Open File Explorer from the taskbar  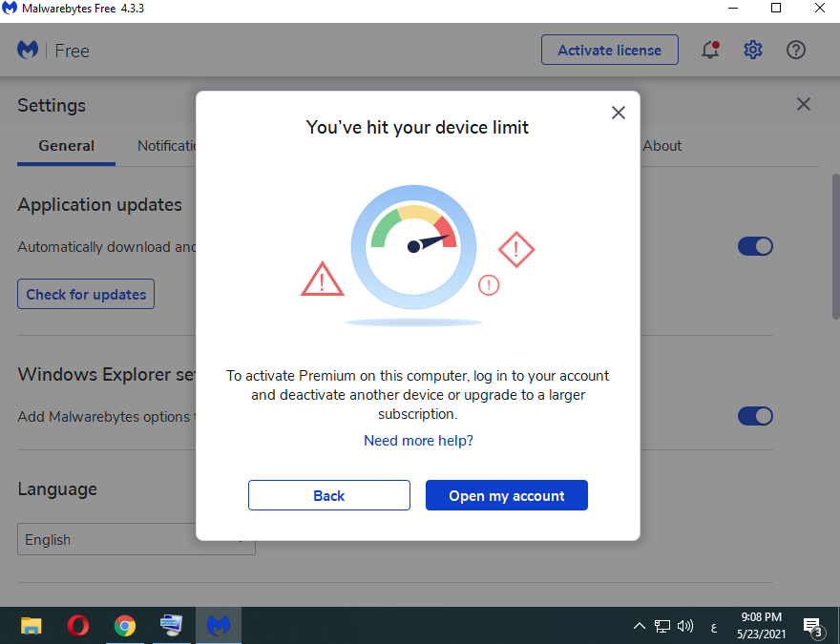[31, 625]
